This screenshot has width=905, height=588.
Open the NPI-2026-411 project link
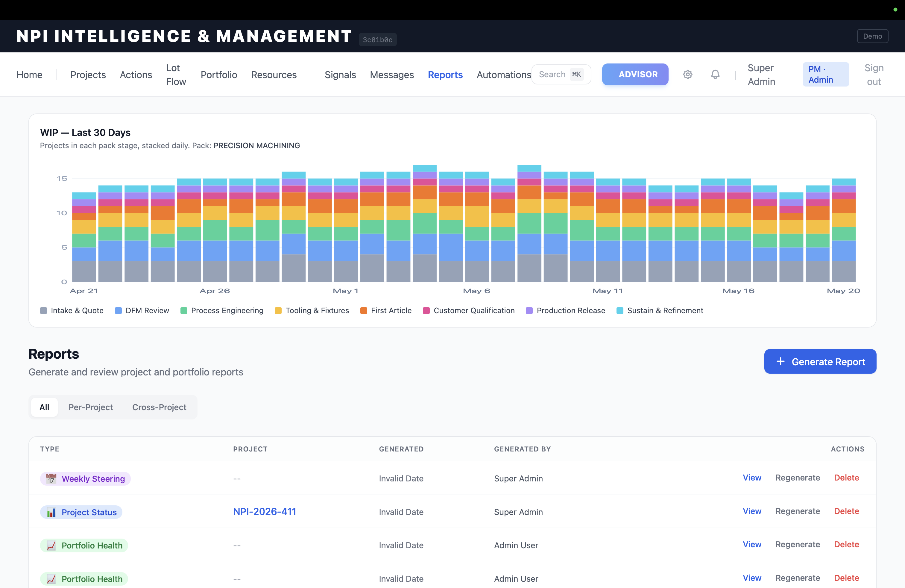pyautogui.click(x=265, y=512)
